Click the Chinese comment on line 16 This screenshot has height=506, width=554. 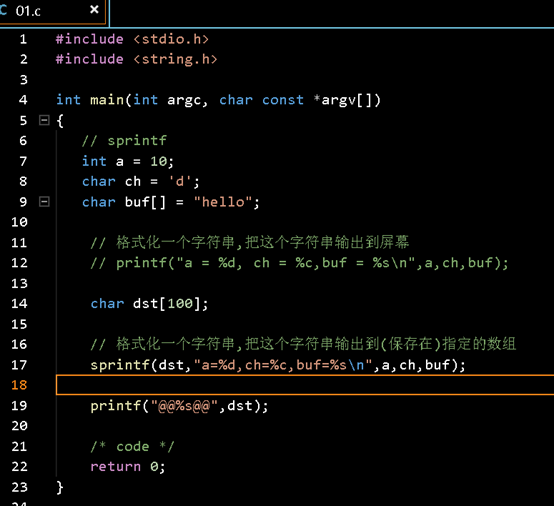[x=303, y=344]
